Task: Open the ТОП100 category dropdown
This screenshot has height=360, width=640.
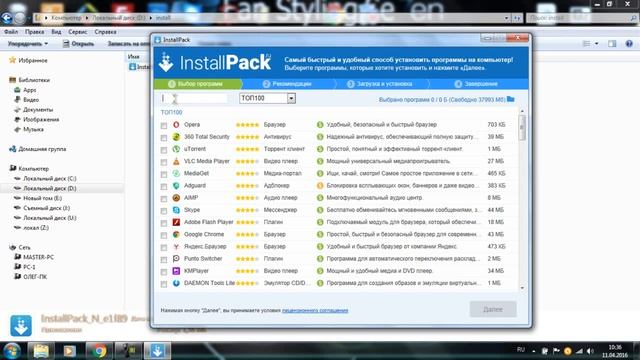Action: point(267,98)
